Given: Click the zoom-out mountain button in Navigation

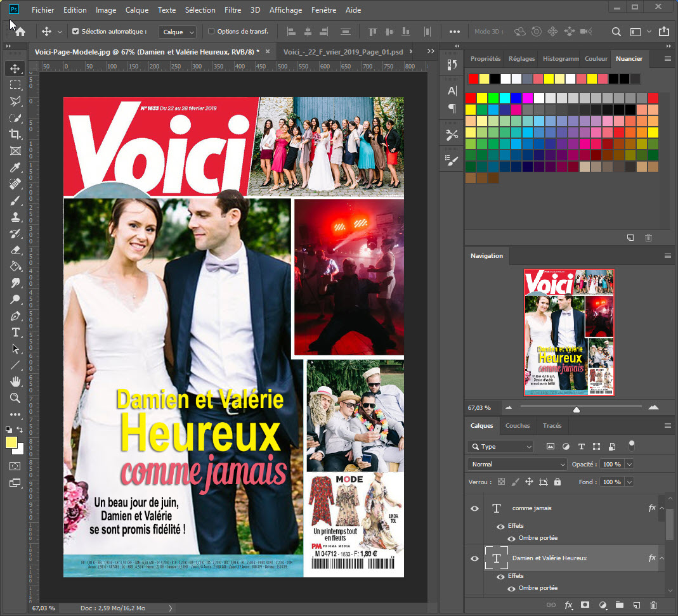Looking at the screenshot, I should pyautogui.click(x=509, y=407).
